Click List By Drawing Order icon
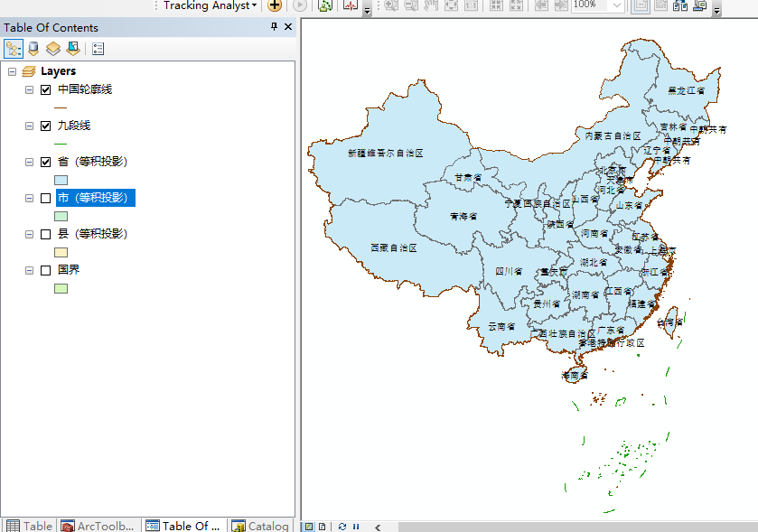The width and height of the screenshot is (758, 532). click(x=13, y=49)
